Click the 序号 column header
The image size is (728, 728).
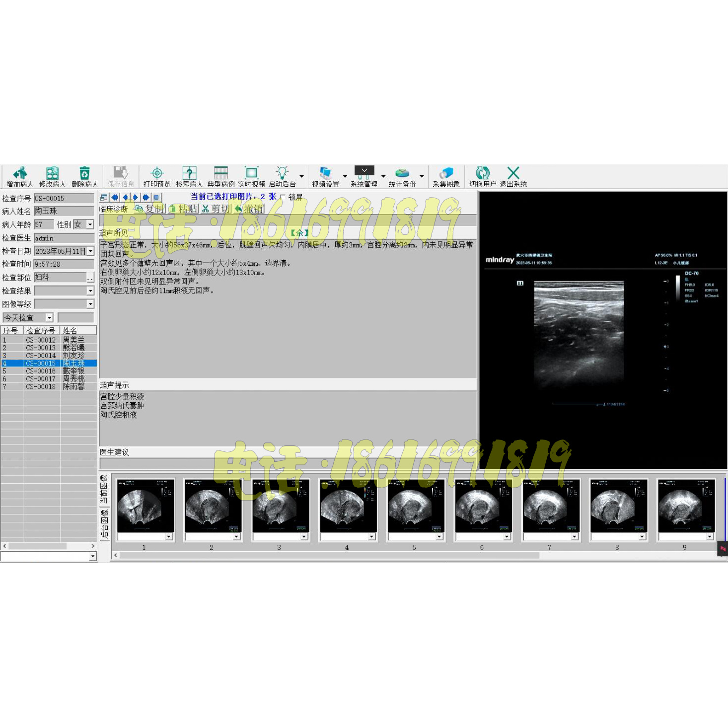[12, 330]
